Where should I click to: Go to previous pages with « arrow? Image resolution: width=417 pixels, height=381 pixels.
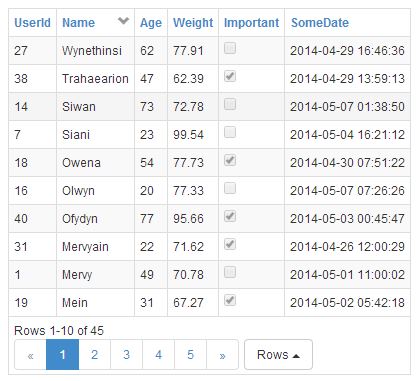coord(30,355)
